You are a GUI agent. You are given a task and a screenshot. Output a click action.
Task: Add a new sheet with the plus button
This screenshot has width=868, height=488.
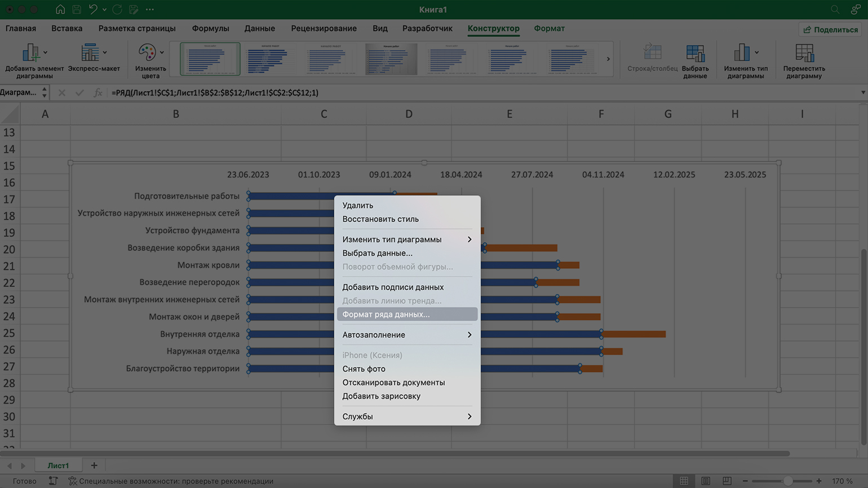pos(94,465)
